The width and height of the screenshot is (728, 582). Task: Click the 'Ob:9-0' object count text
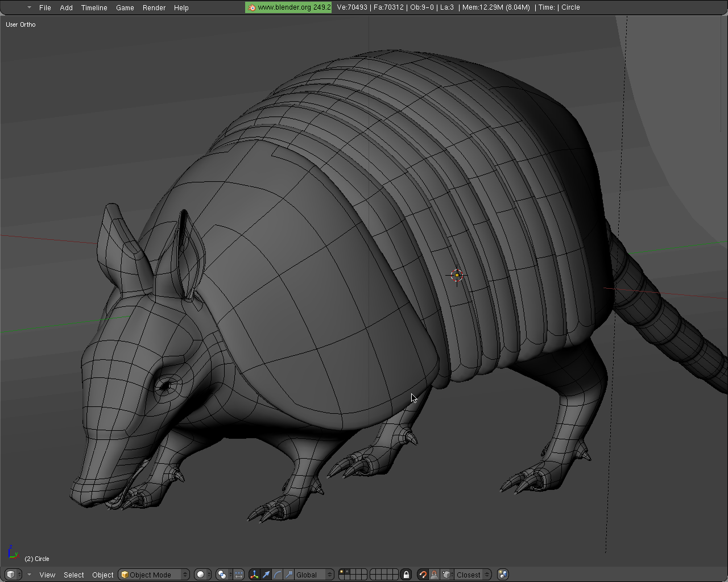[x=422, y=7]
